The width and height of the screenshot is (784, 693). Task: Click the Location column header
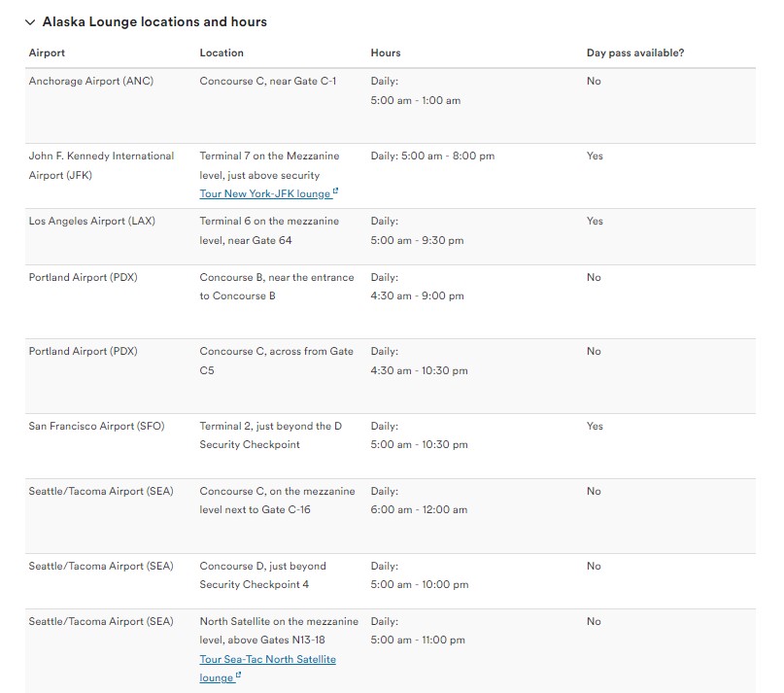coord(222,52)
